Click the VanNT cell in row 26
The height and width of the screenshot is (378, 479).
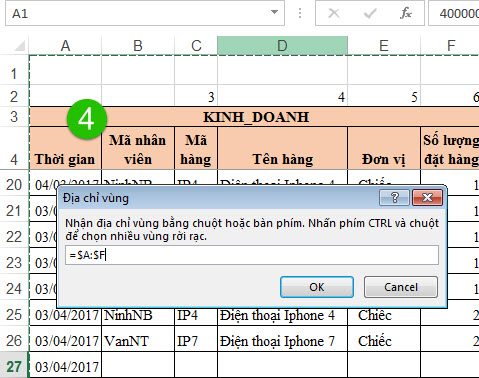138,339
